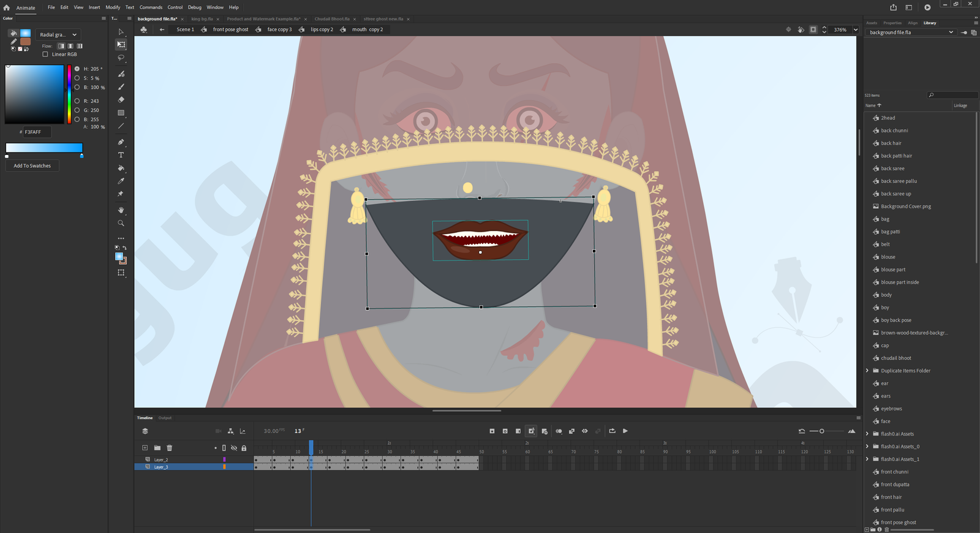
Task: Open the stage zoom percentage dropdown
Action: [856, 29]
